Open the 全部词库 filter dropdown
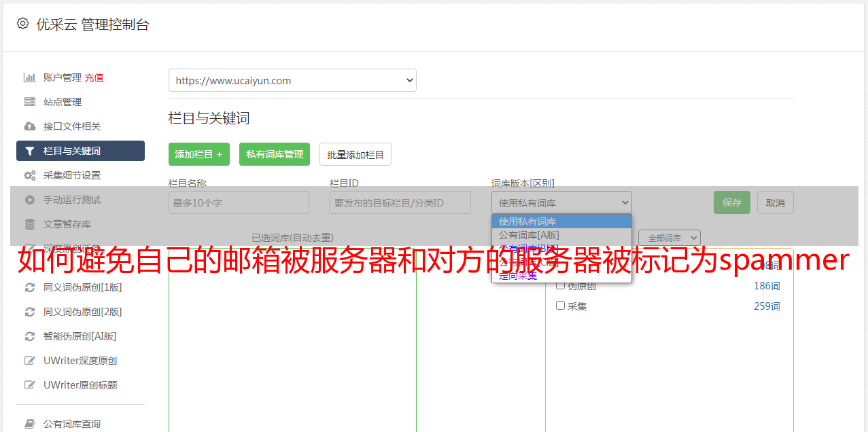Image resolution: width=868 pixels, height=432 pixels. pyautogui.click(x=670, y=238)
